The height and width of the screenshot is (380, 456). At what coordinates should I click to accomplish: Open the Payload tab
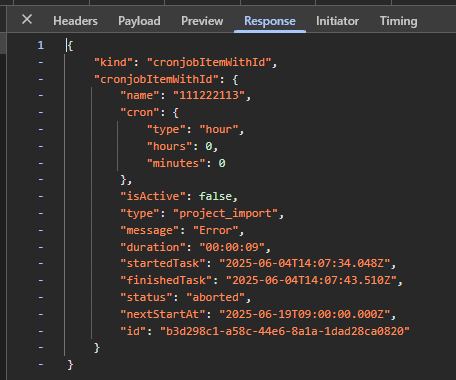click(139, 21)
